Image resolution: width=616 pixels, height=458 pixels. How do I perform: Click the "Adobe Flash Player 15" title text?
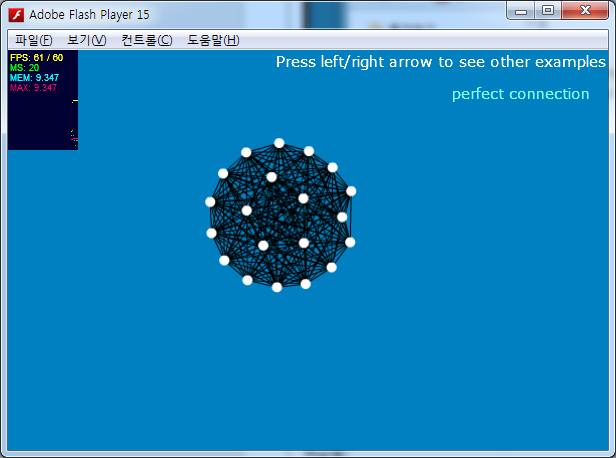point(89,14)
